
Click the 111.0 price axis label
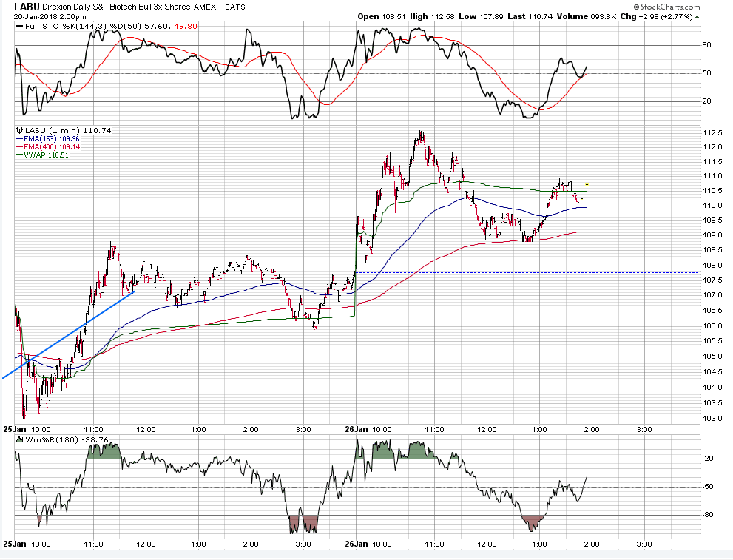click(x=712, y=176)
